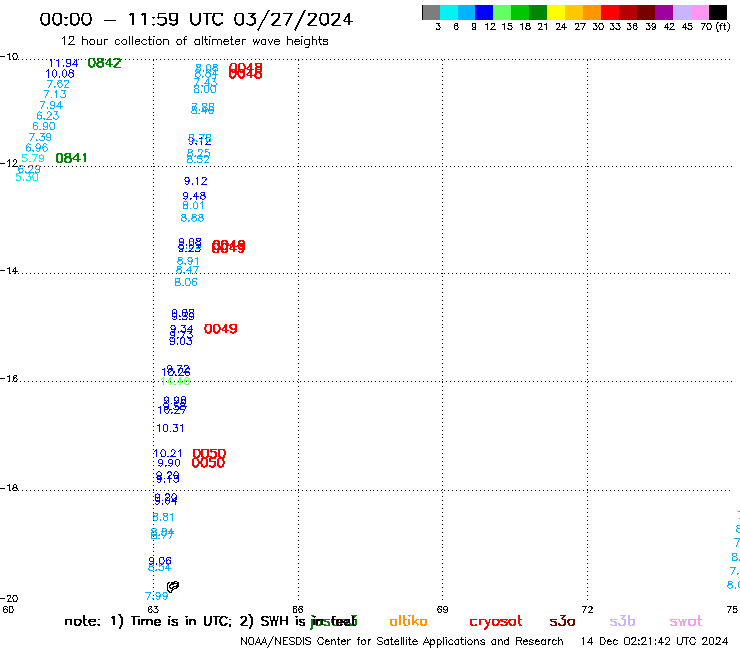
Task: Click the island outline marker near 7.99
Action: tap(173, 586)
